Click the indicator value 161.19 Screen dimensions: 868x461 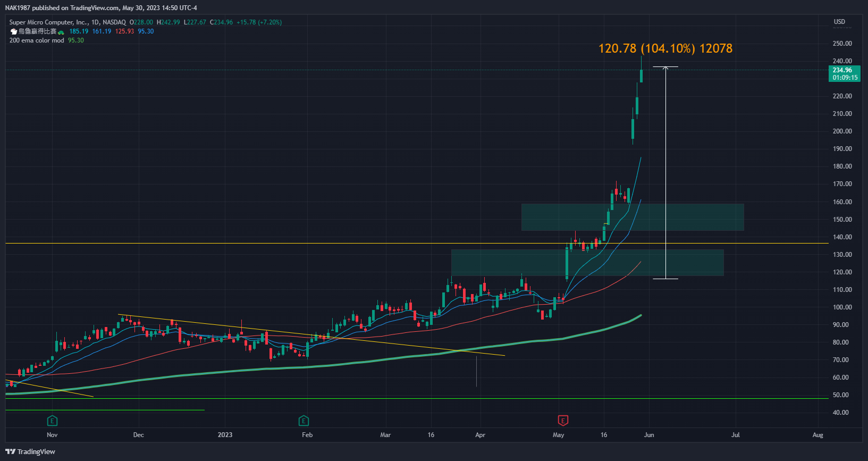pyautogui.click(x=102, y=31)
